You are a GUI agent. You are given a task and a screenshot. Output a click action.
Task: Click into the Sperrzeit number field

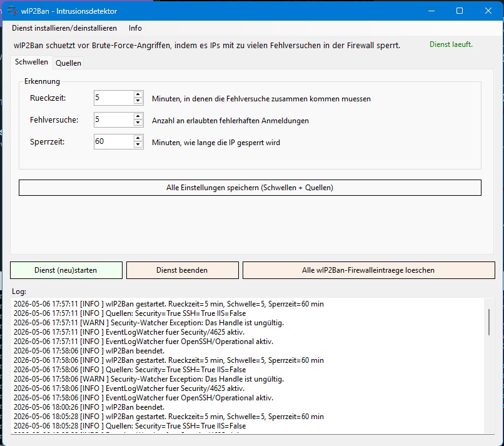click(114, 141)
